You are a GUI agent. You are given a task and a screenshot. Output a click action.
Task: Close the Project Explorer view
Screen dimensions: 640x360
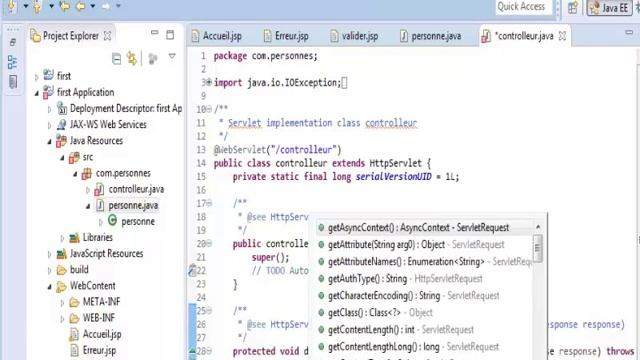tap(107, 36)
